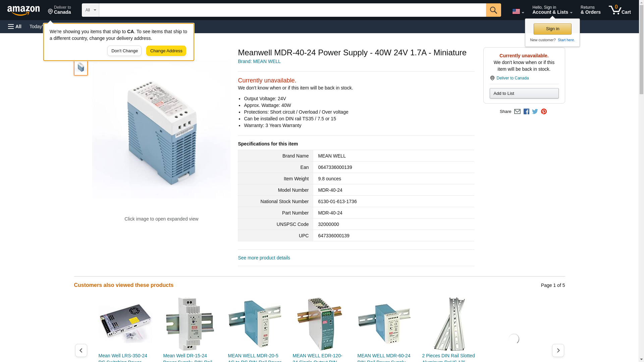The height and width of the screenshot is (362, 644).
Task: Share product on Pinterest
Action: point(544,112)
